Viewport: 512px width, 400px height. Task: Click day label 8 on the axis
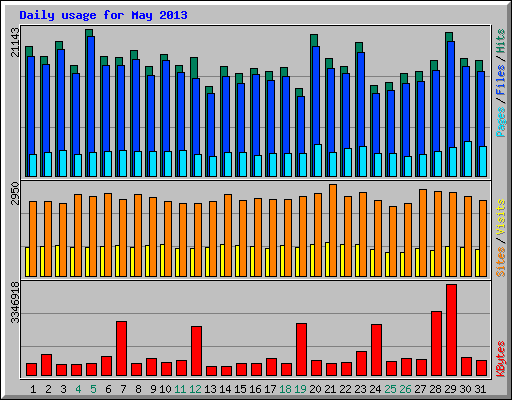(x=138, y=389)
